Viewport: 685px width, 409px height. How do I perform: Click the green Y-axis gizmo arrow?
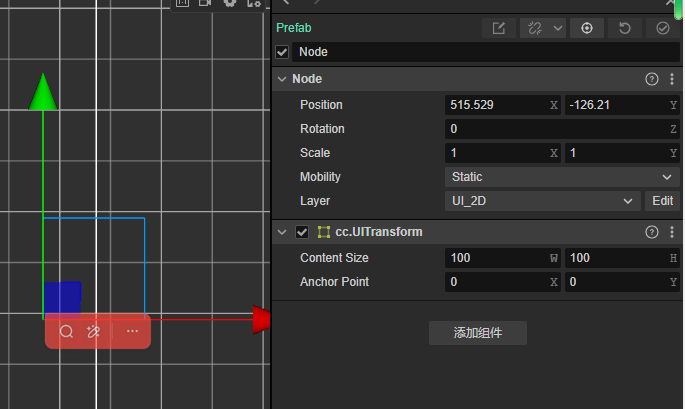pyautogui.click(x=43, y=91)
